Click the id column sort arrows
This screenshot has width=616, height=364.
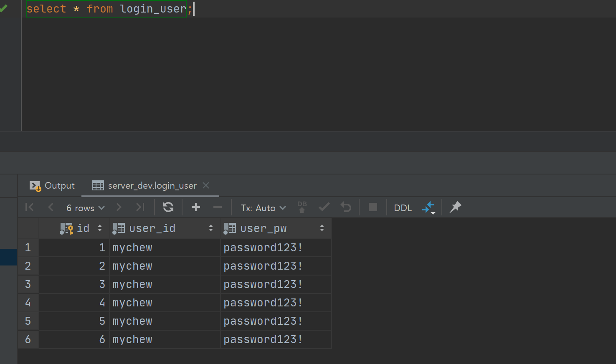pyautogui.click(x=100, y=228)
